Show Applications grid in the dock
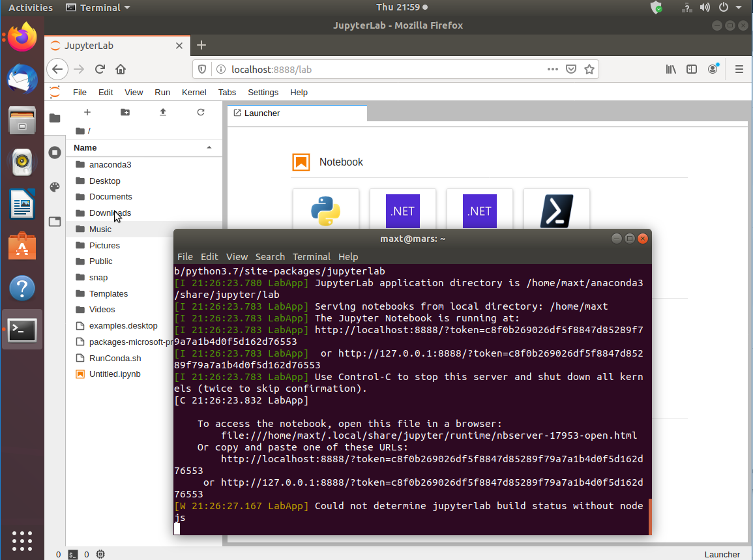 (x=22, y=541)
